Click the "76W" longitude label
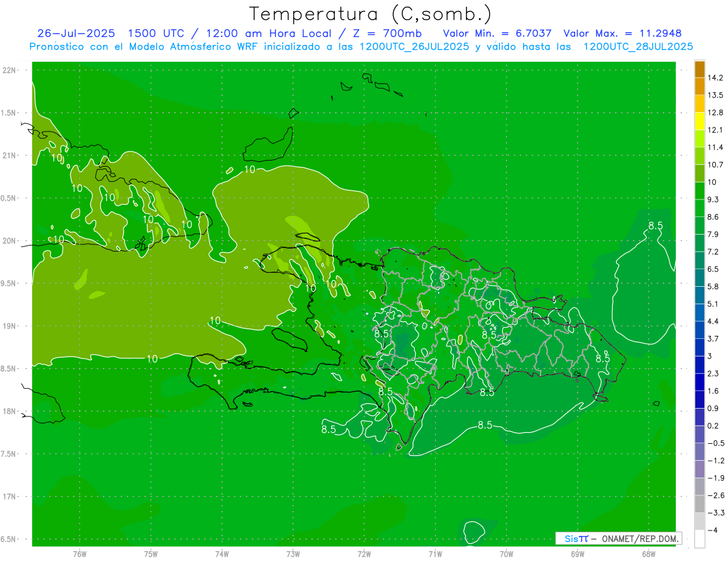The width and height of the screenshot is (728, 562). pos(79,554)
